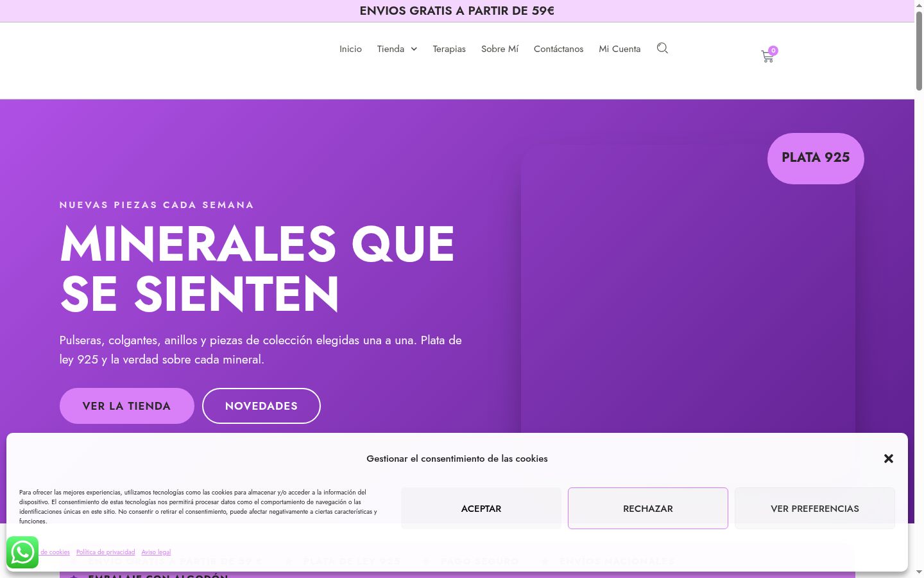Click the ENVIOS GRATIS A PARTIR DE 59€ banner
924x578 pixels.
point(457,11)
